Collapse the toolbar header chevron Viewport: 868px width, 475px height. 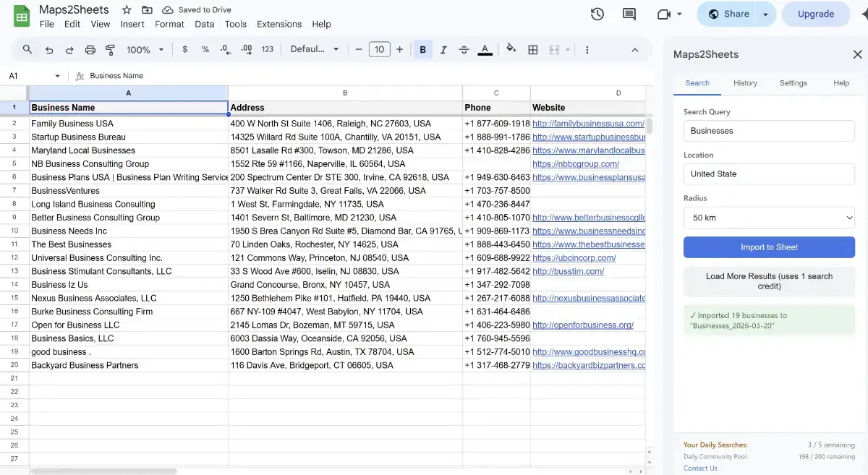[x=635, y=50]
